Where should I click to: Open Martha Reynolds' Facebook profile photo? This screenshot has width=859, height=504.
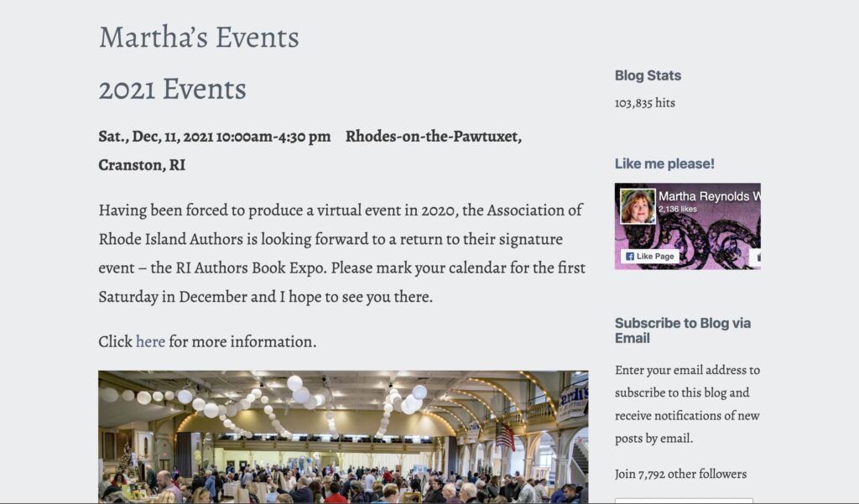point(638,206)
